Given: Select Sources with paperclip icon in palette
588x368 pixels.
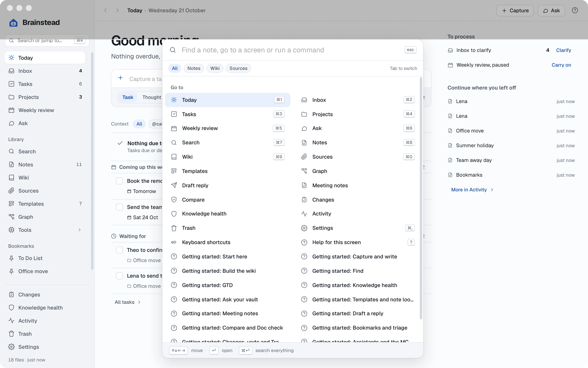Looking at the screenshot, I should click(x=358, y=157).
